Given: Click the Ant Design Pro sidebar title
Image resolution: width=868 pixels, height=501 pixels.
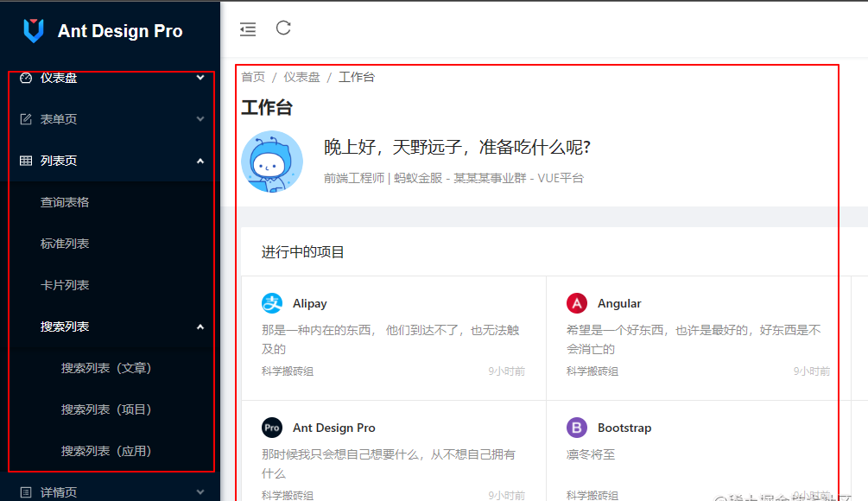Looking at the screenshot, I should click(x=120, y=31).
